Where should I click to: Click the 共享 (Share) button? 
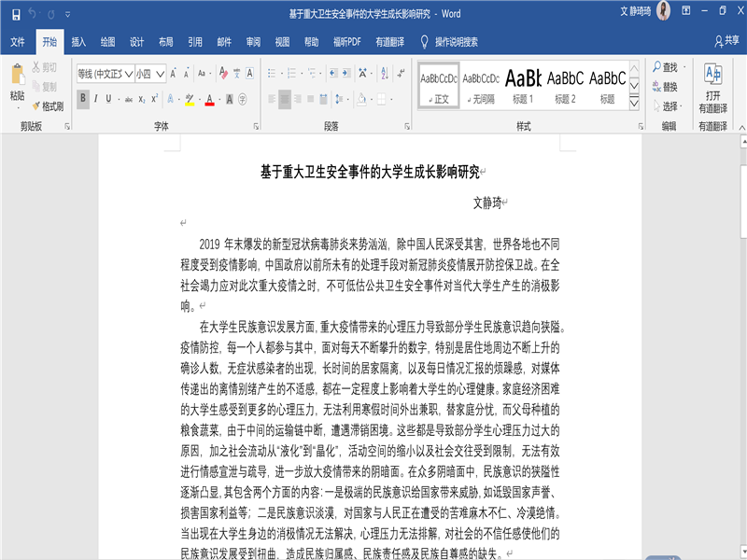pos(726,42)
